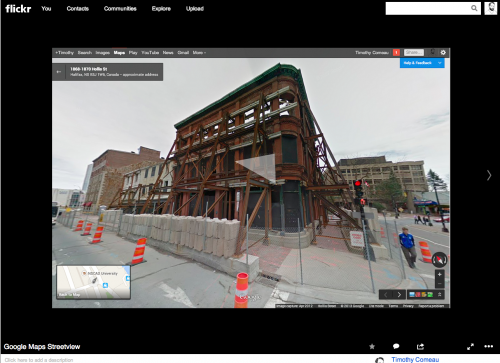Open the comment bubble icon
The width and height of the screenshot is (500, 363).
coord(396,346)
